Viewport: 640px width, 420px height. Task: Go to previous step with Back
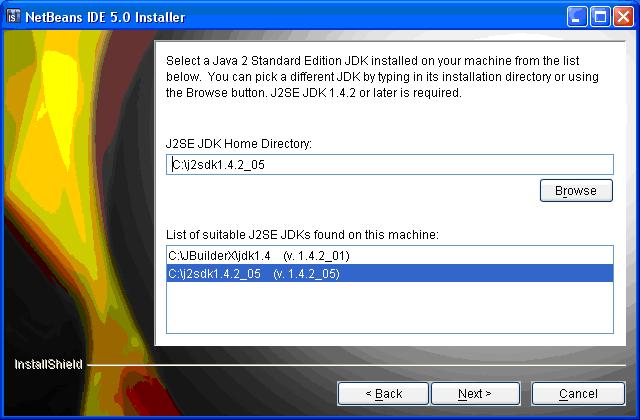(383, 393)
